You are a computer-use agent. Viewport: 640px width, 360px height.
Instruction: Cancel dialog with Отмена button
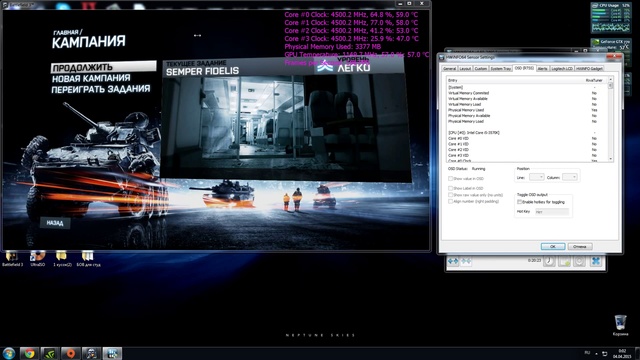click(580, 247)
